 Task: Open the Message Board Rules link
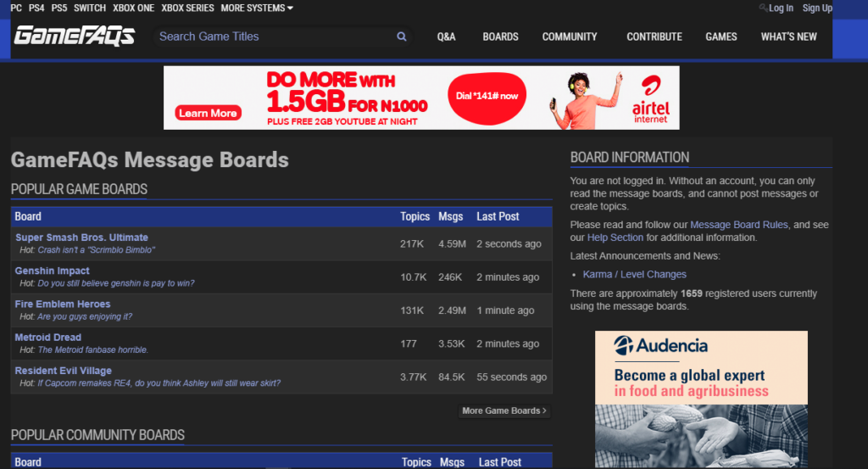[x=739, y=225]
